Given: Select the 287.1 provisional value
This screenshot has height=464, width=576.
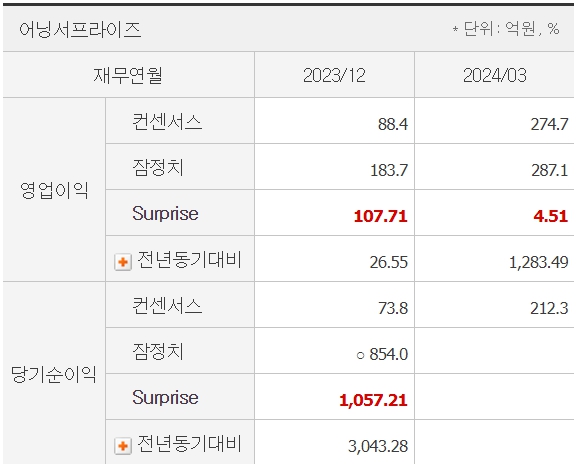Looking at the screenshot, I should coord(550,170).
